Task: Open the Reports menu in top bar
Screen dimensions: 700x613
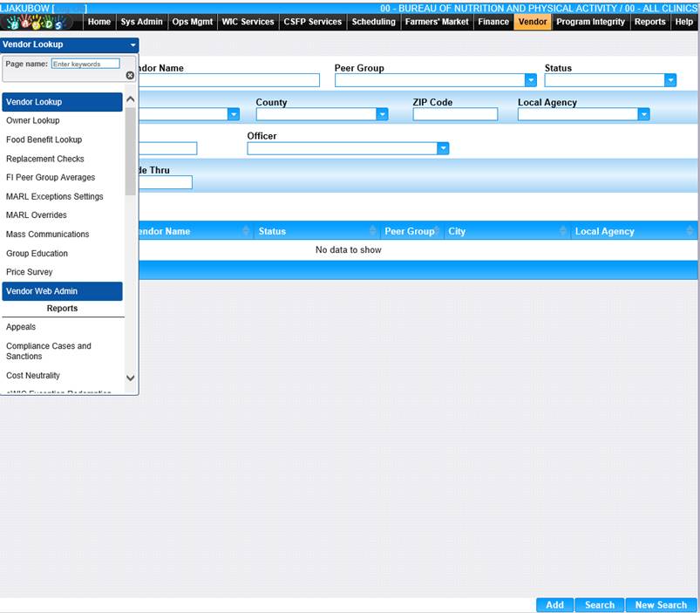Action: pyautogui.click(x=650, y=22)
